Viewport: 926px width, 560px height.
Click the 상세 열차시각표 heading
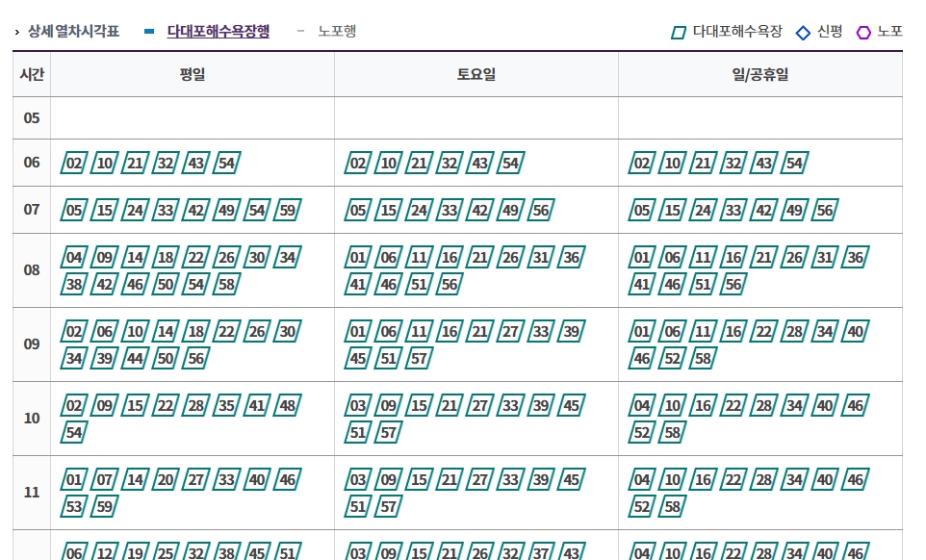point(74,32)
